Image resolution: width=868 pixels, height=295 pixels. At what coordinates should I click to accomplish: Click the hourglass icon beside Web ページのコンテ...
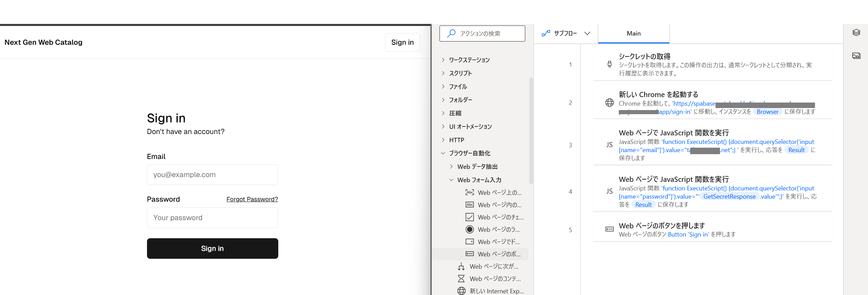coord(461,279)
